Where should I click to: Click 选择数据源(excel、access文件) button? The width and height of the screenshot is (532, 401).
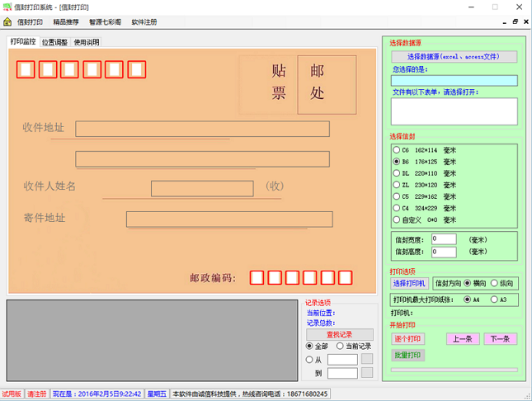pyautogui.click(x=454, y=57)
